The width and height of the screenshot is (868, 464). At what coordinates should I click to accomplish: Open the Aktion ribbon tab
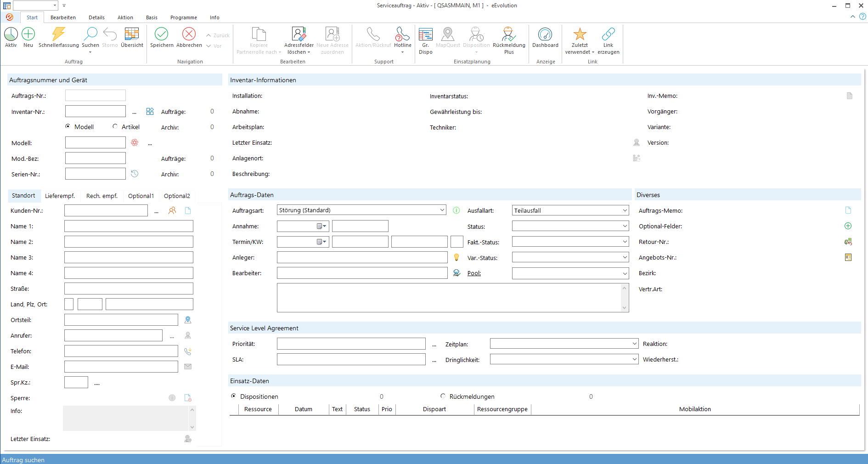[125, 17]
